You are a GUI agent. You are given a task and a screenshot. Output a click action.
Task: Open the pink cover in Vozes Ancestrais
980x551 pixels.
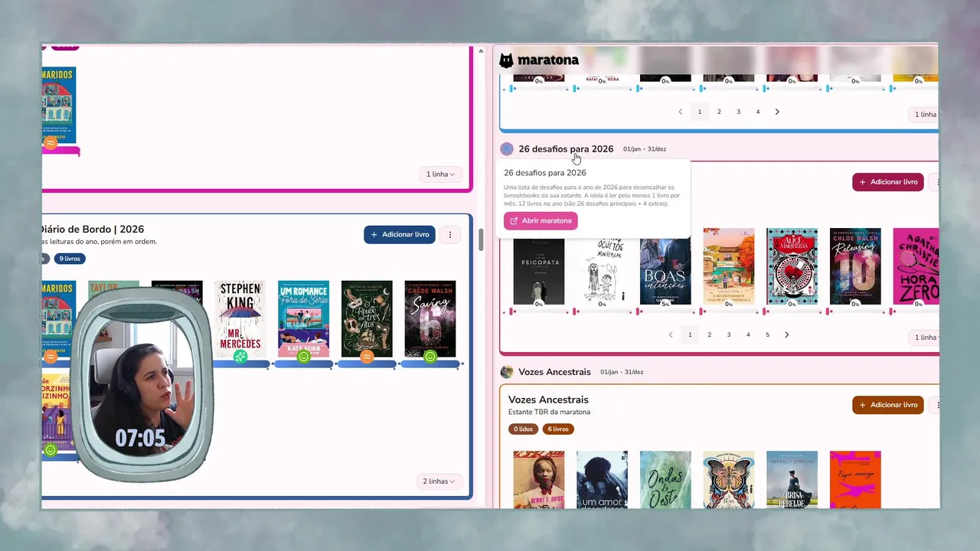855,479
